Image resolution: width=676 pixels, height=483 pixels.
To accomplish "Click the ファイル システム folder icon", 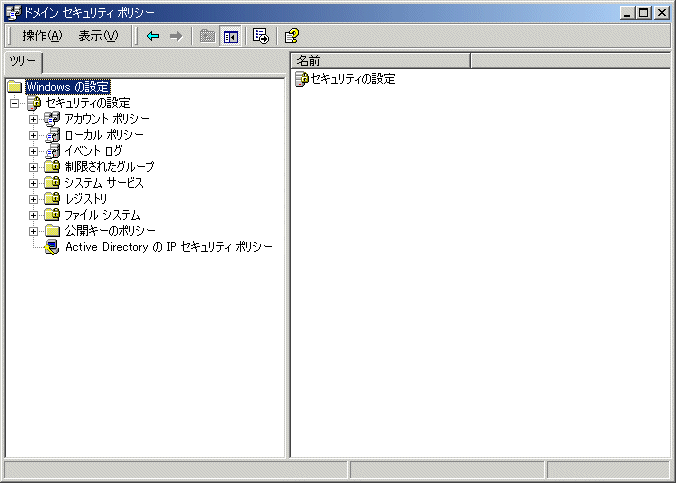I will point(52,214).
